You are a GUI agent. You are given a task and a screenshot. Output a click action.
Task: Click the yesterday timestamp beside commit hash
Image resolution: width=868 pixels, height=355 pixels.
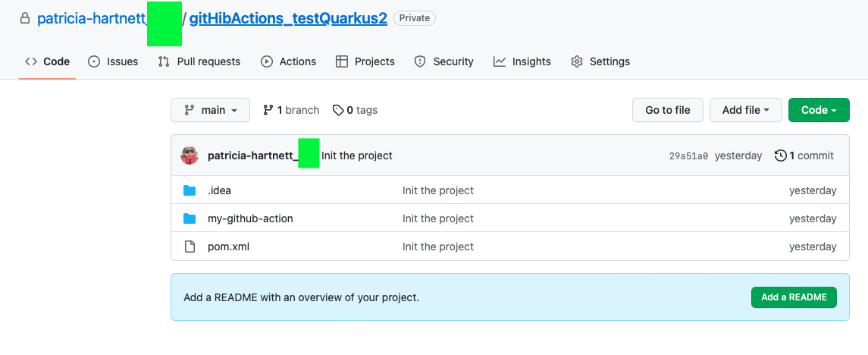pos(738,156)
